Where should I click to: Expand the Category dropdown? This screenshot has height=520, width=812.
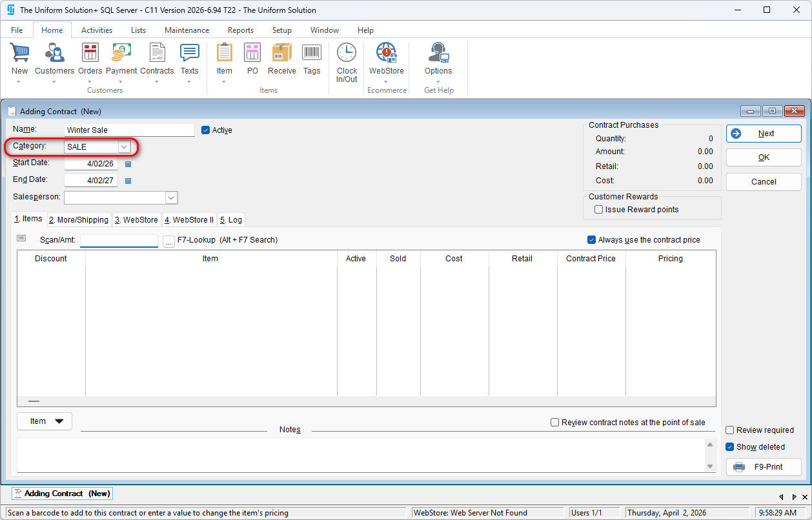(x=124, y=147)
